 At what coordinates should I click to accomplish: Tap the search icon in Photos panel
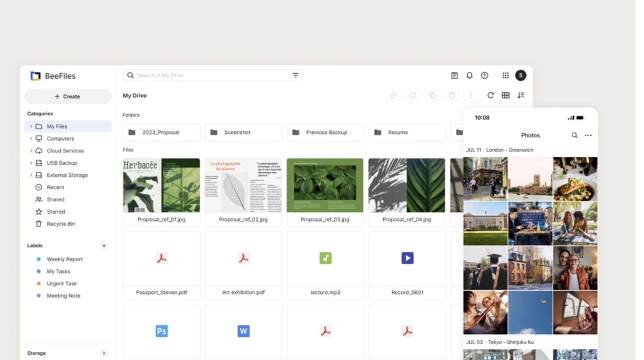574,135
